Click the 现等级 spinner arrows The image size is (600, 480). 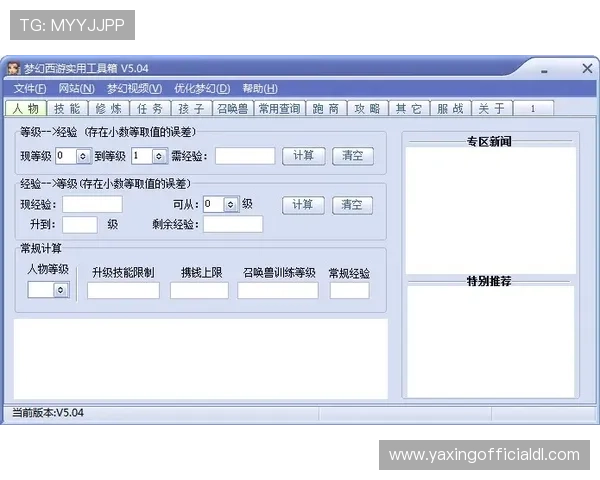click(x=83, y=156)
